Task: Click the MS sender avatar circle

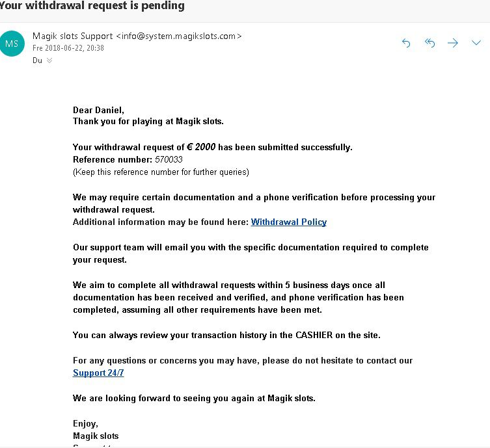Action: pyautogui.click(x=12, y=44)
